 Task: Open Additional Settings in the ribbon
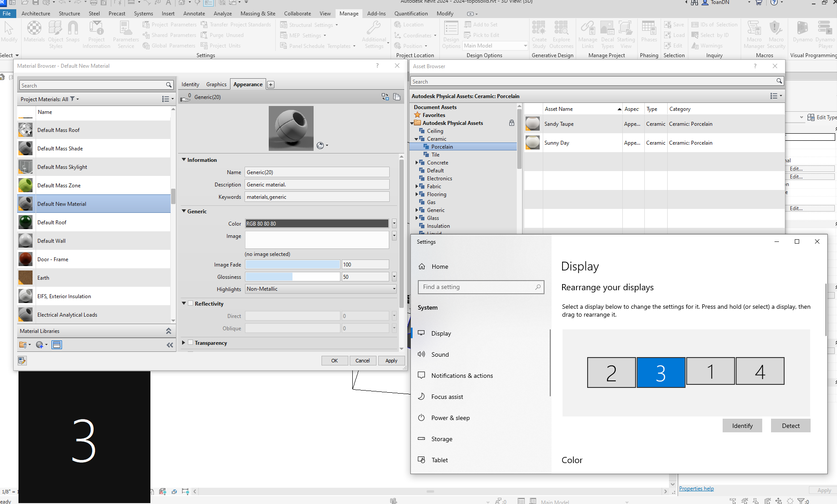(374, 35)
